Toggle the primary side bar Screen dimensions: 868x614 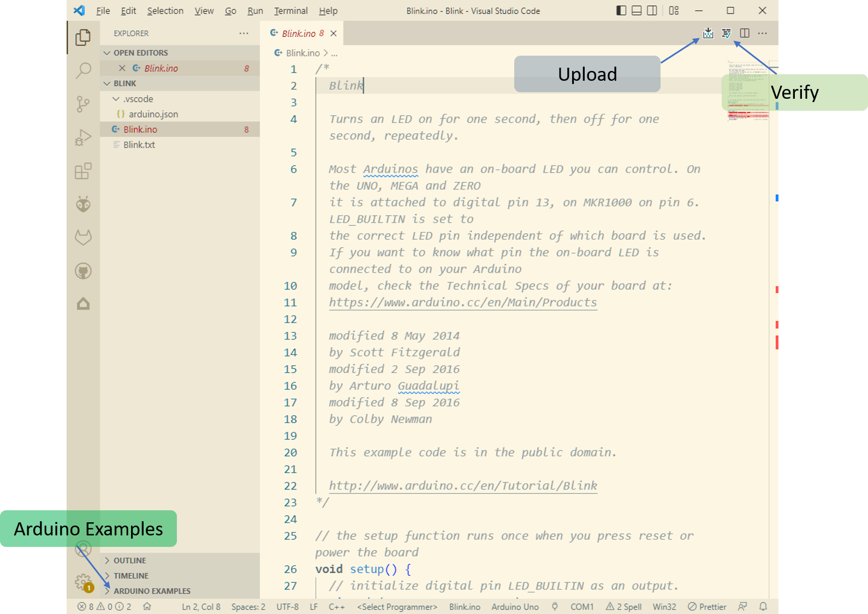point(621,10)
